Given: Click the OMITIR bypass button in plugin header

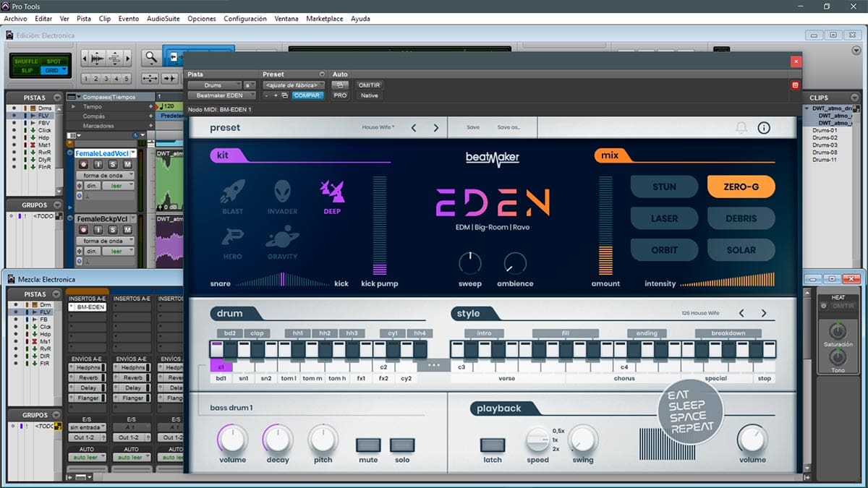Looking at the screenshot, I should (x=369, y=85).
